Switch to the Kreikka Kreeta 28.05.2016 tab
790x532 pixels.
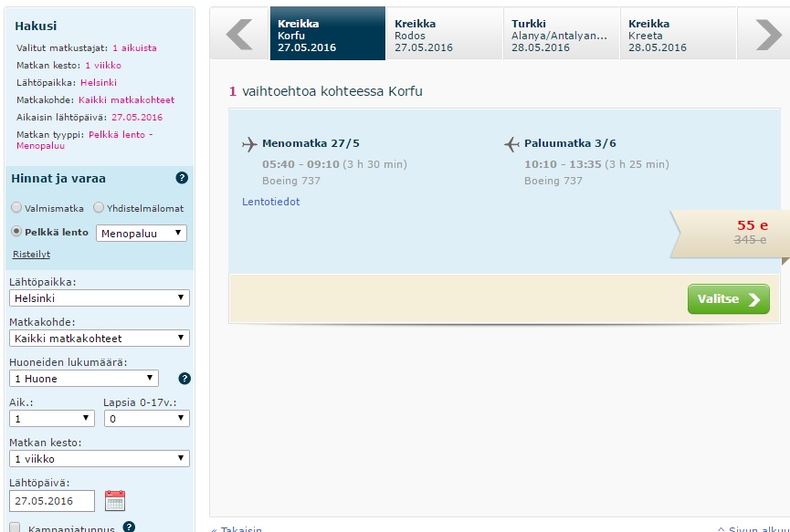pyautogui.click(x=679, y=34)
